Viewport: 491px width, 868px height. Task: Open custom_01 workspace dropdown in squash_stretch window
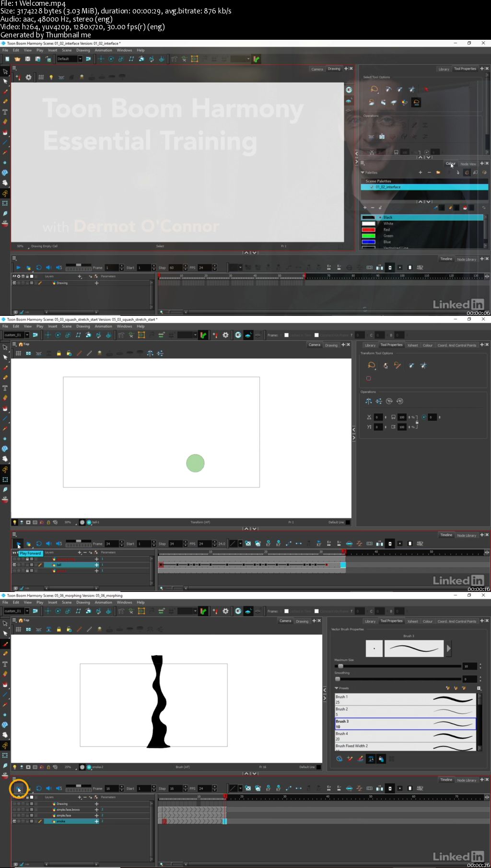[27, 335]
